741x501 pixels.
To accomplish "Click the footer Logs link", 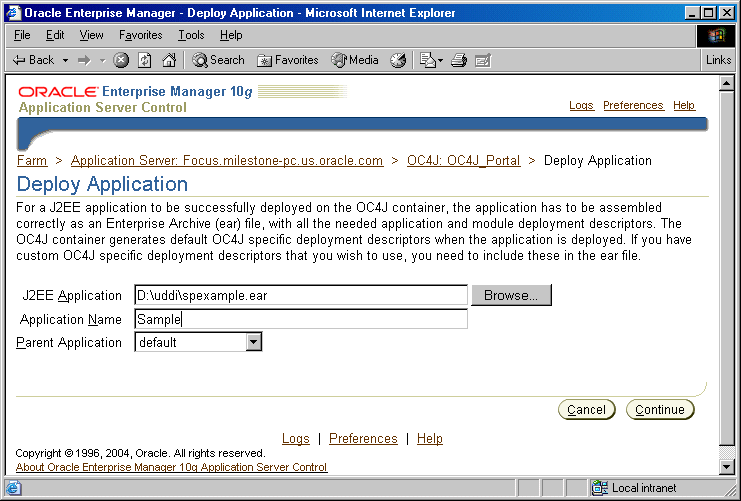I will coord(296,439).
